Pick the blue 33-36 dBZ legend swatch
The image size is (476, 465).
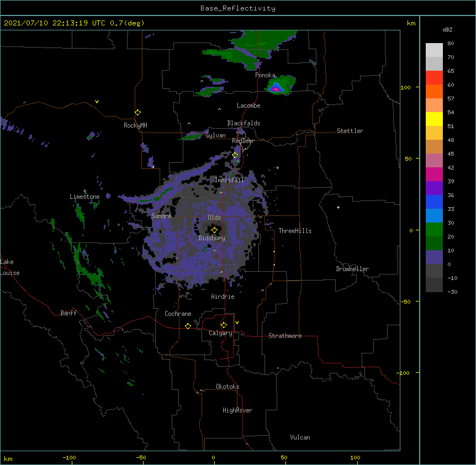[x=434, y=202]
